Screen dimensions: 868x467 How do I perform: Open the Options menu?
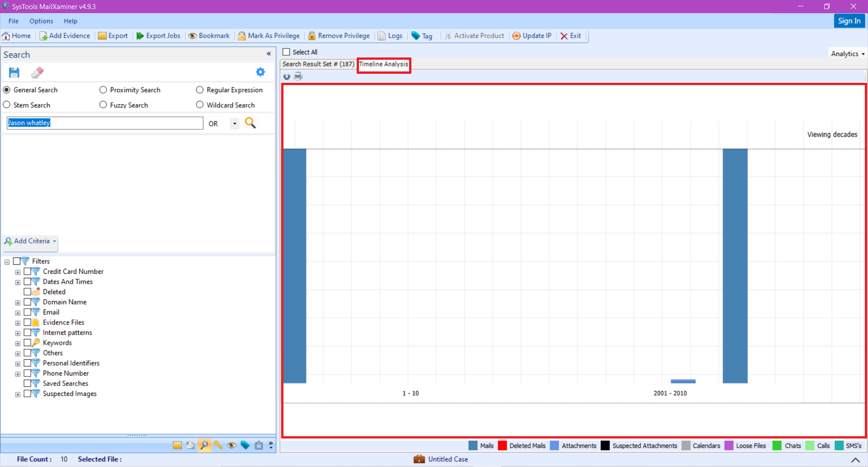coord(41,21)
